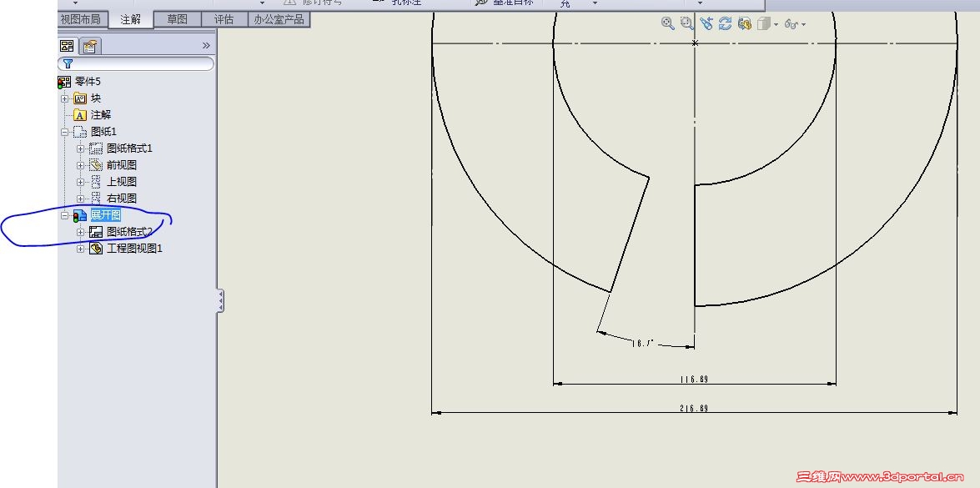Select the 前视图 drawing view

pyautogui.click(x=121, y=165)
